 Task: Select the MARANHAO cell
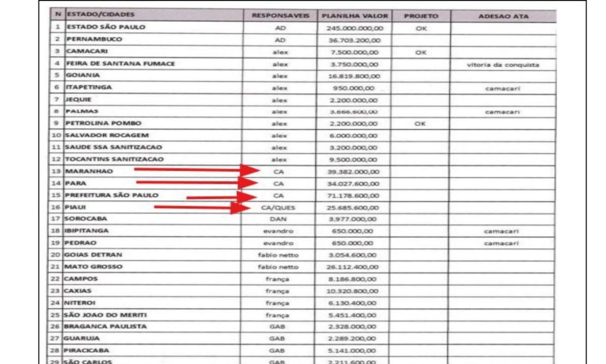tap(89, 171)
